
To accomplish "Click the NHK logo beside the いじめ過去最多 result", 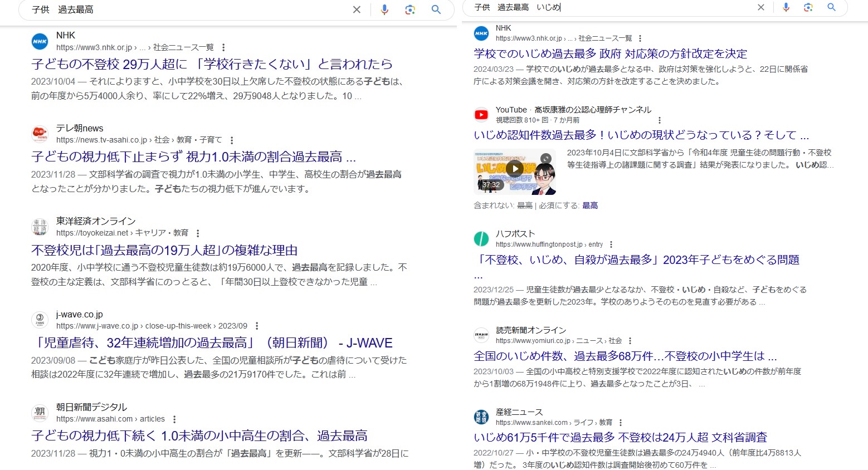I will 481,33.
